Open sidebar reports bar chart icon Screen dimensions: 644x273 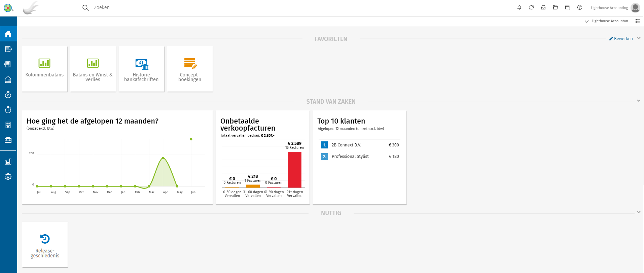pos(8,162)
